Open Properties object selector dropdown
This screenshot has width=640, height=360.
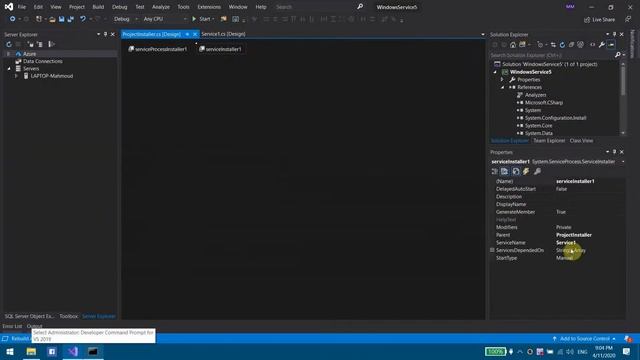click(623, 162)
